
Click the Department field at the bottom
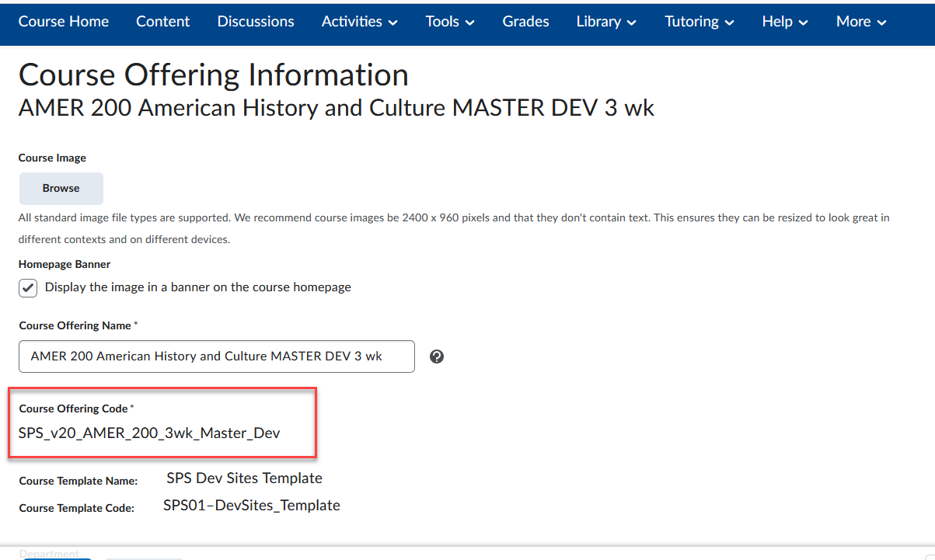tap(51, 553)
